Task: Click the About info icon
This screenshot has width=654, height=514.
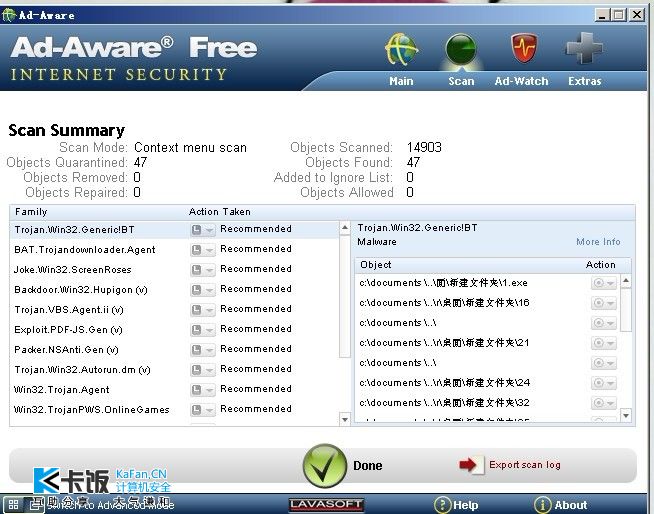Action: pos(542,505)
